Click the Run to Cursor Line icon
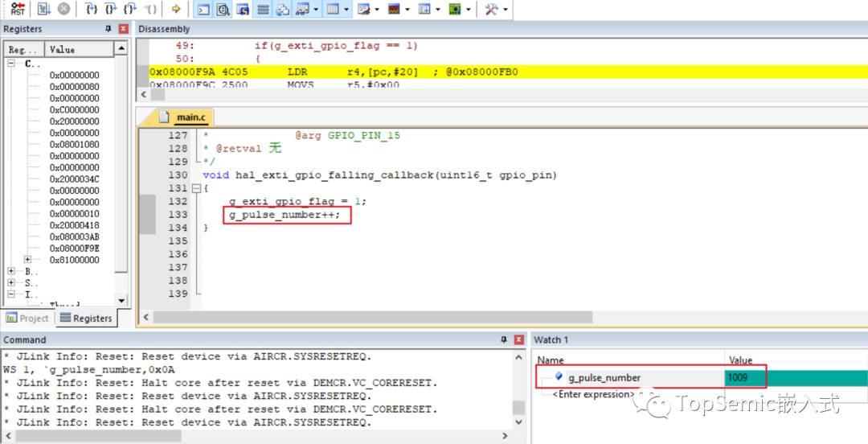This screenshot has height=444, width=868. 149,9
